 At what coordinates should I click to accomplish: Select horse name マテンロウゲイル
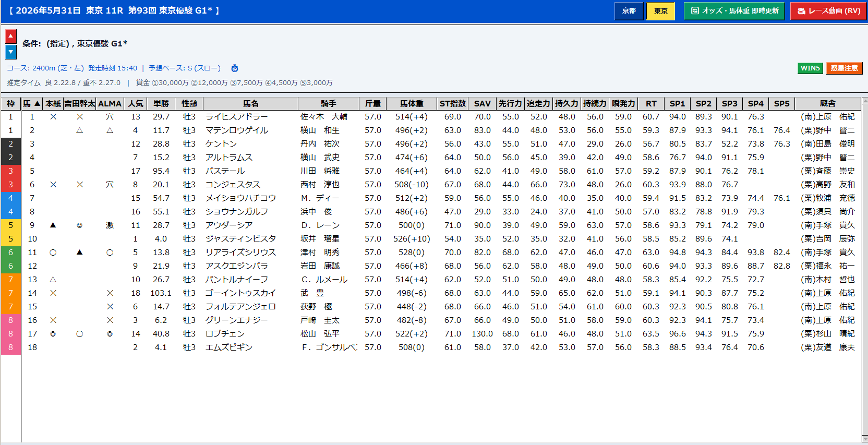tap(237, 130)
